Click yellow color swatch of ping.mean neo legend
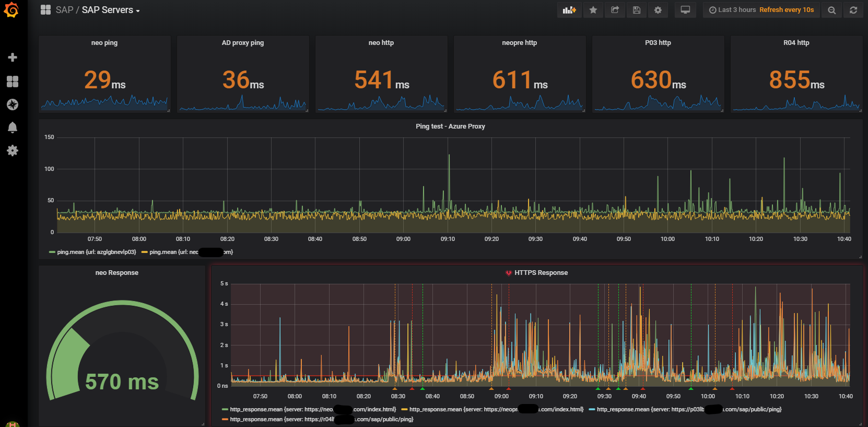Image resolution: width=868 pixels, height=427 pixels. 145,252
